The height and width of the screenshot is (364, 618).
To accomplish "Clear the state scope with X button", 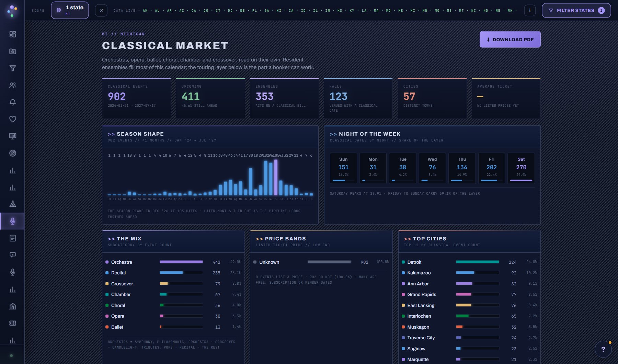I will [x=101, y=10].
